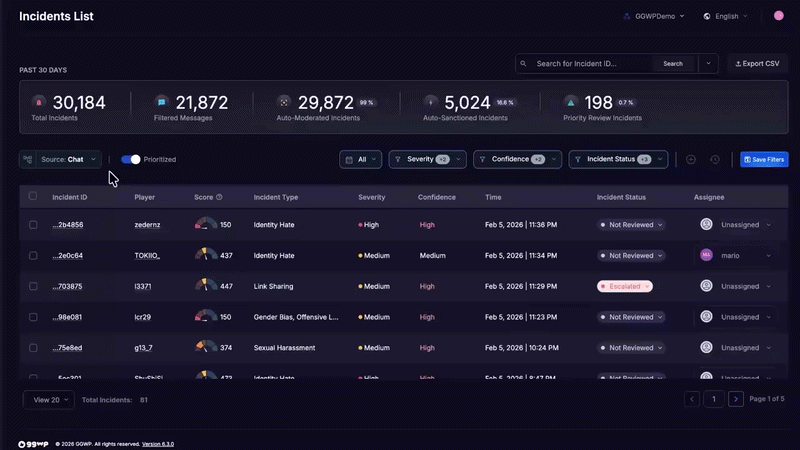This screenshot has width=800, height=450.
Task: Turn off the Prioritized toggle
Action: pos(130,159)
